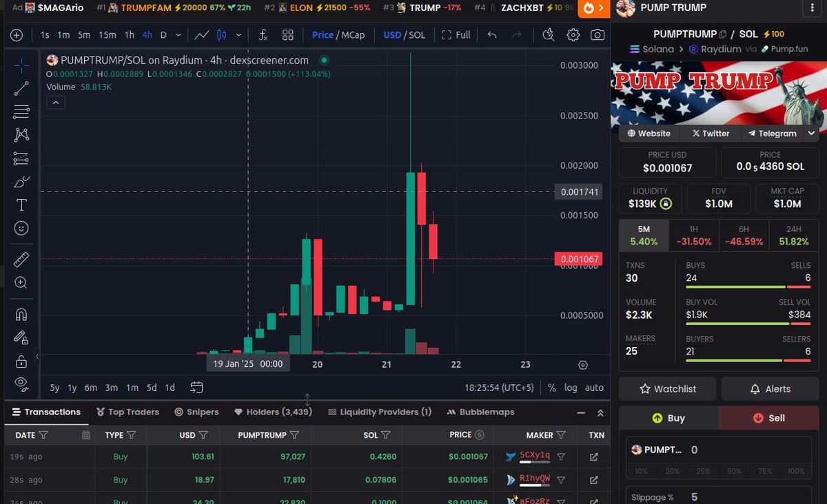Screen dimensions: 827x504
Task: Open the go to date calendar
Action: coord(196,388)
